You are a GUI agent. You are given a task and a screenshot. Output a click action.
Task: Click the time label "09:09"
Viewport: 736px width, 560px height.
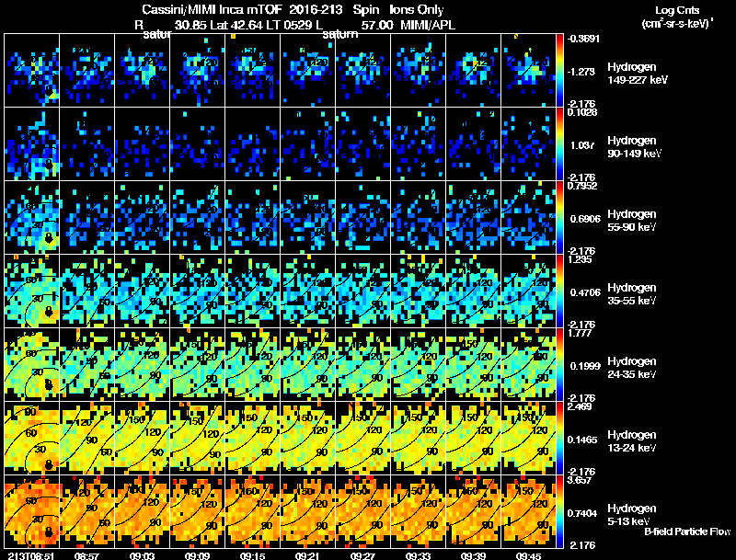[x=198, y=555]
